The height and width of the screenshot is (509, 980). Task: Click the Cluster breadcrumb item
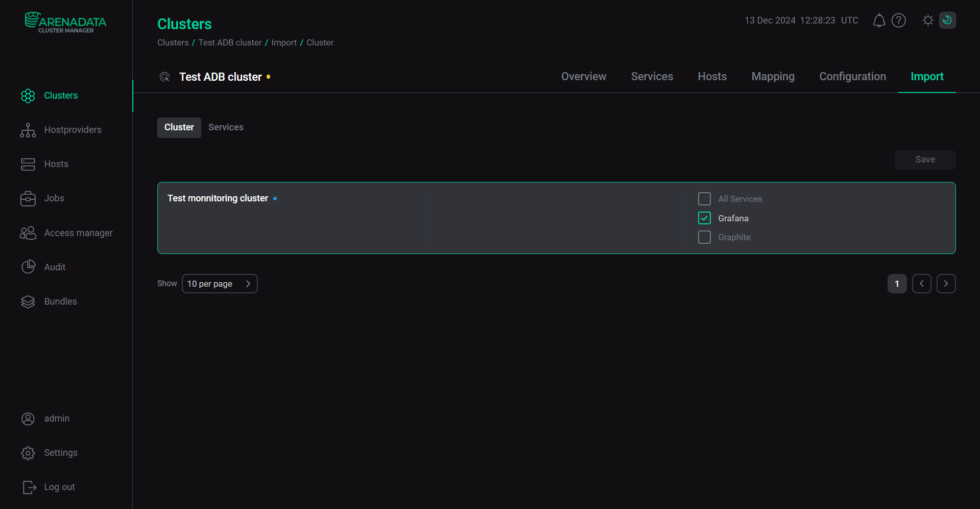(x=320, y=42)
